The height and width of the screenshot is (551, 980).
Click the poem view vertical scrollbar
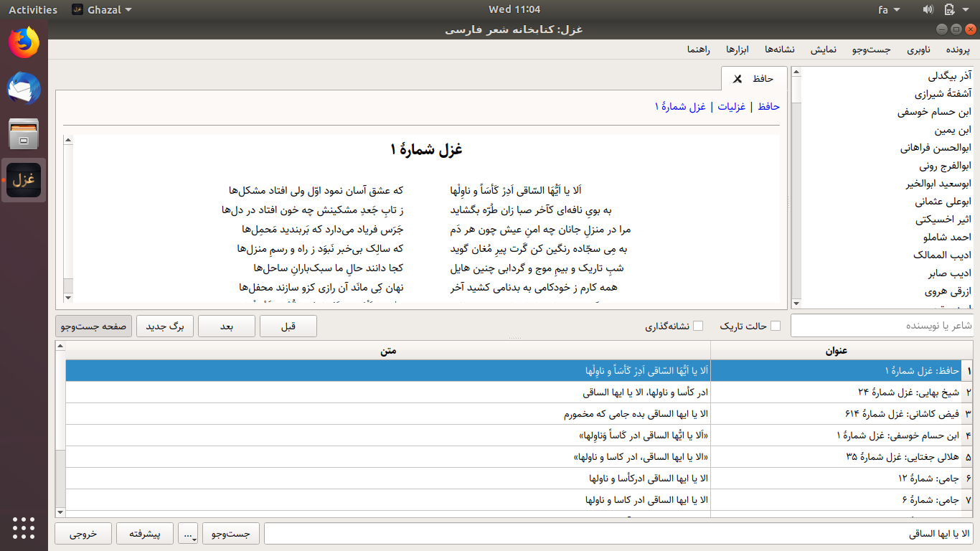68,215
